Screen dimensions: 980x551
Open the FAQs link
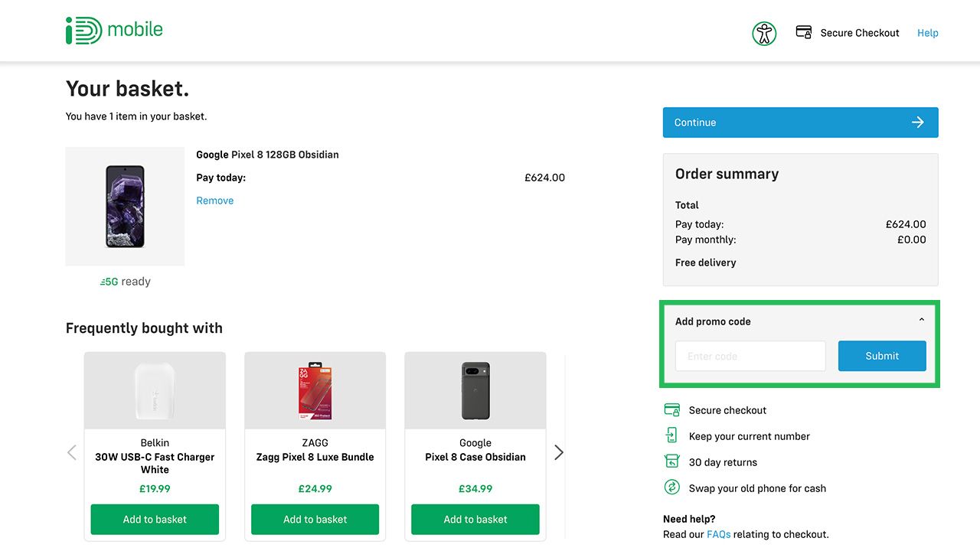pos(718,534)
